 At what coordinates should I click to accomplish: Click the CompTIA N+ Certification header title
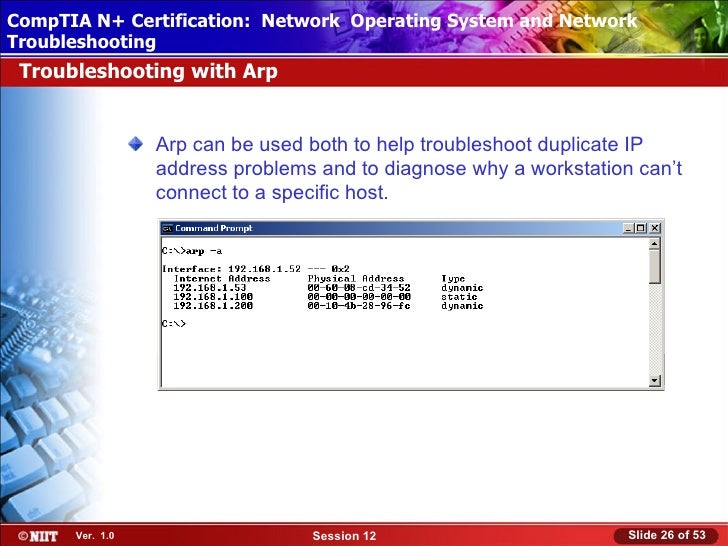(322, 31)
